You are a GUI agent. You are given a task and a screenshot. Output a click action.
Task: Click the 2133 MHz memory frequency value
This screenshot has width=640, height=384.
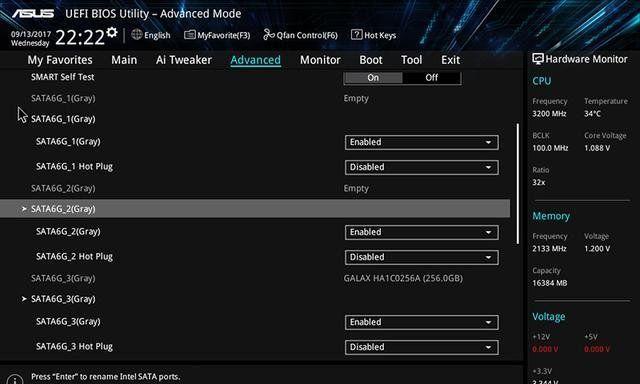point(549,249)
